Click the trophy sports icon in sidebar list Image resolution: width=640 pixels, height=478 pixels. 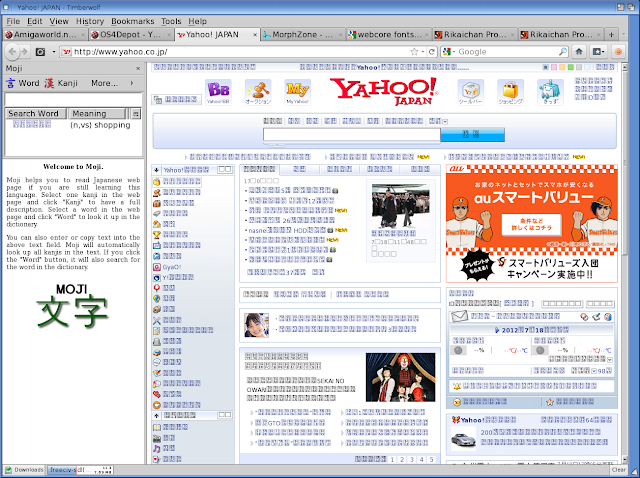157,235
